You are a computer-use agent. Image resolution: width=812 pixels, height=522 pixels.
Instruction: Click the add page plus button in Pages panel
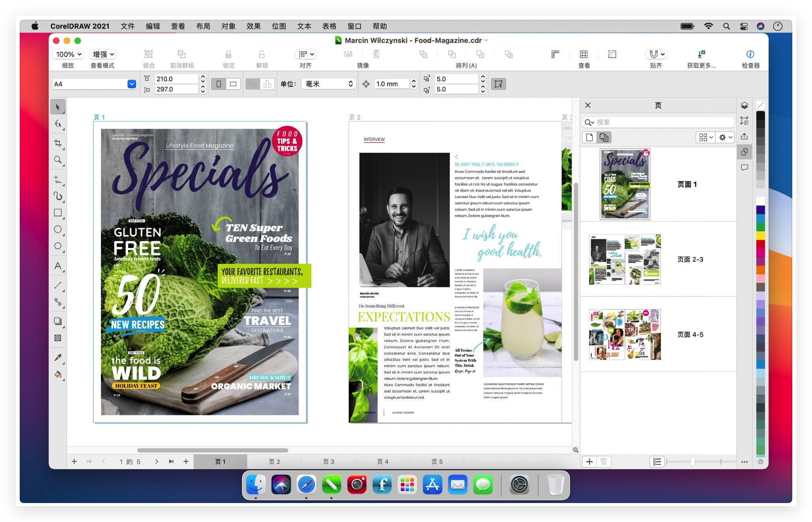click(589, 461)
